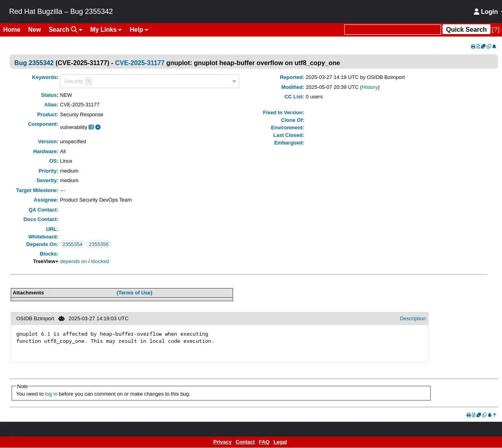Click the XML file icon in the bottom icon row
The width and height of the screenshot is (502, 448).
[x=473, y=415]
